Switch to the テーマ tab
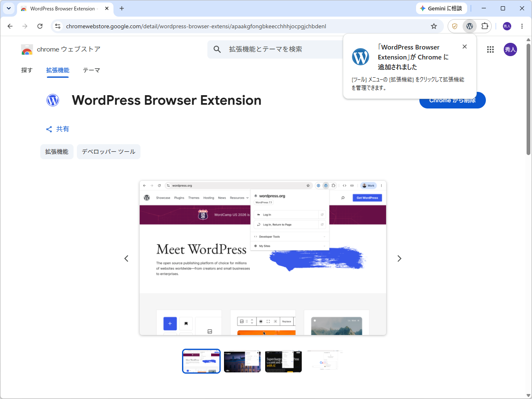532x399 pixels. pyautogui.click(x=91, y=70)
